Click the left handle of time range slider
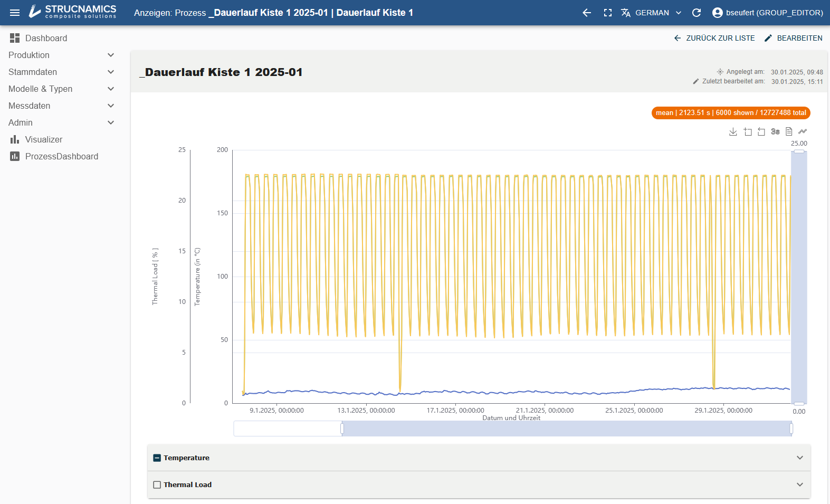 pos(342,429)
